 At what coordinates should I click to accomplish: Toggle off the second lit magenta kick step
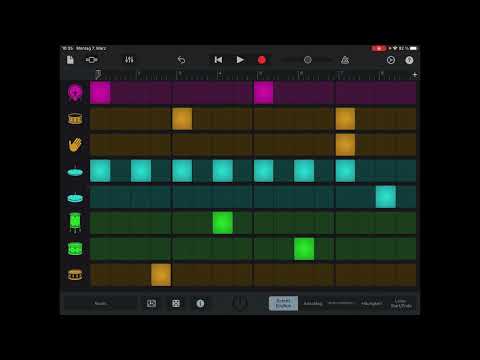[x=263, y=93]
